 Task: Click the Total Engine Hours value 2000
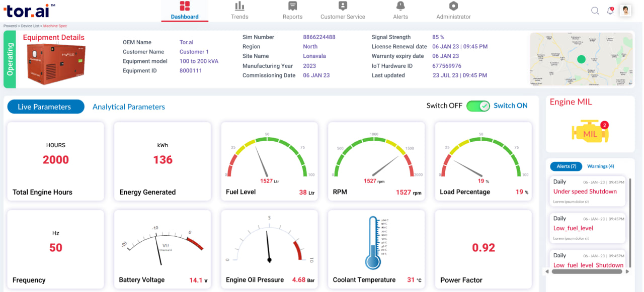coord(56,160)
